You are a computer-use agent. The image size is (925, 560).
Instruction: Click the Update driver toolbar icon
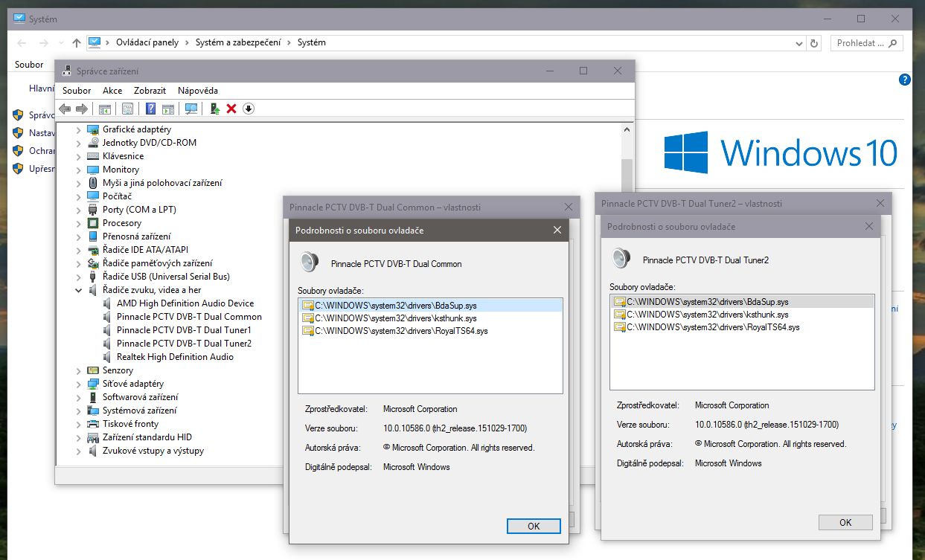pos(214,109)
